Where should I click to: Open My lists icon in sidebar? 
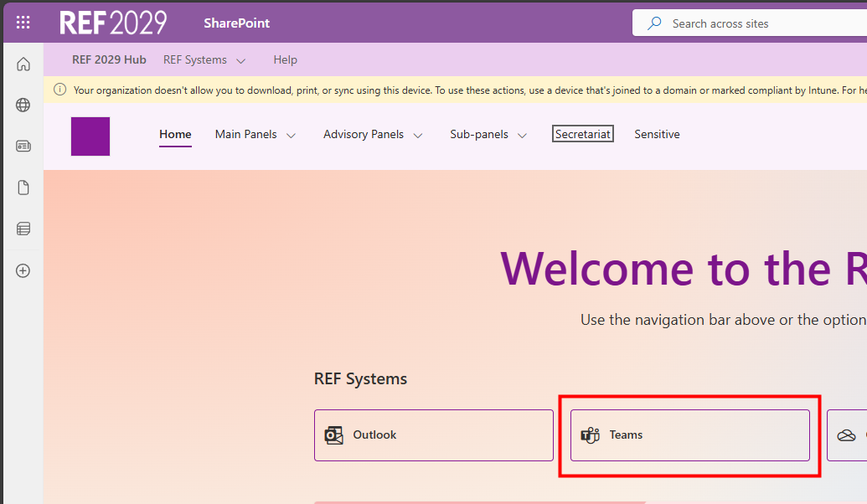(x=23, y=229)
